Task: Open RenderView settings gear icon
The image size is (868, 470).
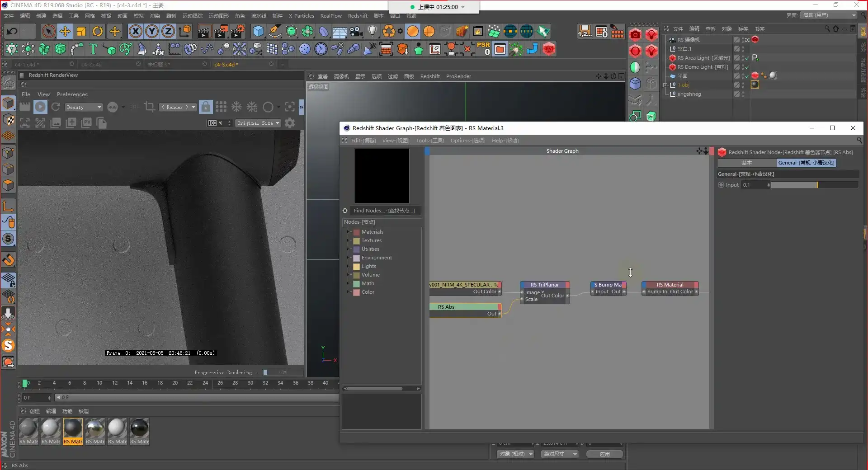Action: 290,123
